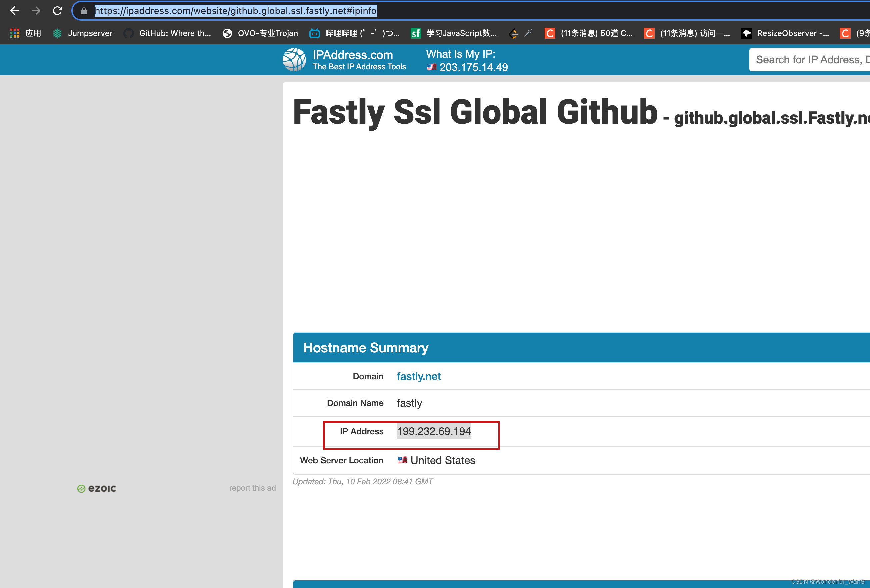The width and height of the screenshot is (870, 588).
Task: Click the browser forward arrow
Action: pyautogui.click(x=36, y=10)
